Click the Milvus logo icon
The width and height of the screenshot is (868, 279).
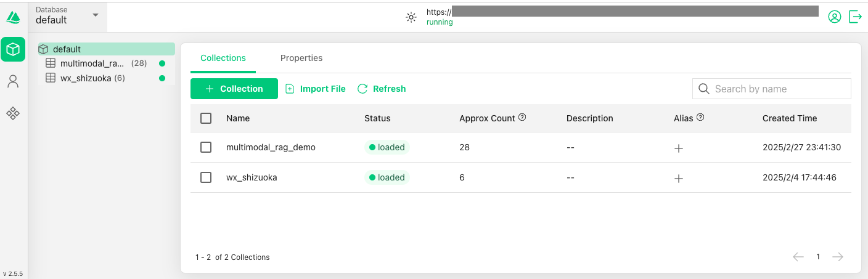(x=14, y=17)
